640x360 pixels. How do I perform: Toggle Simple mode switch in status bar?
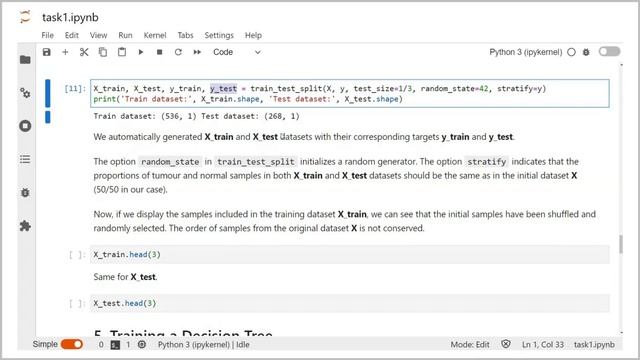[x=72, y=344]
